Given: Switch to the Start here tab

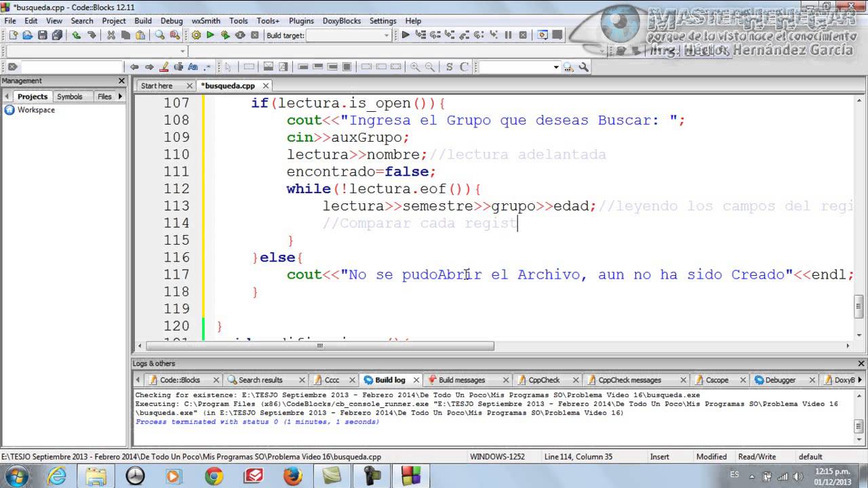Looking at the screenshot, I should point(157,85).
